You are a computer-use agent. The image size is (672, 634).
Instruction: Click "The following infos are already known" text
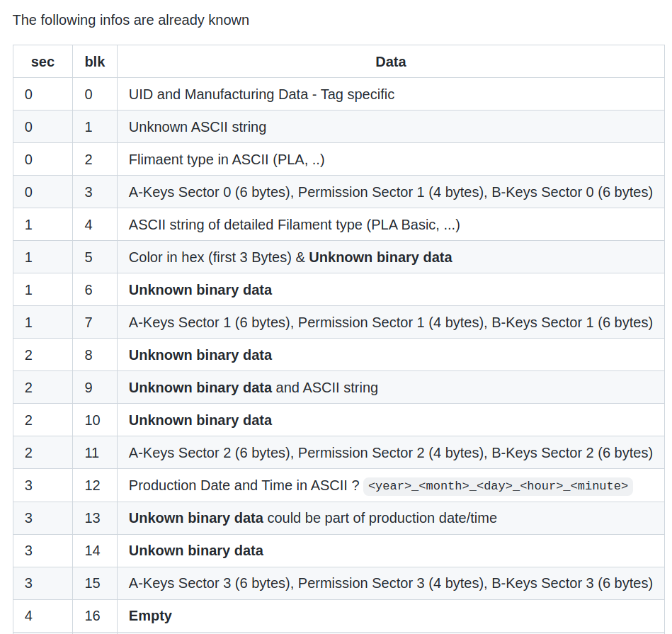click(x=131, y=20)
